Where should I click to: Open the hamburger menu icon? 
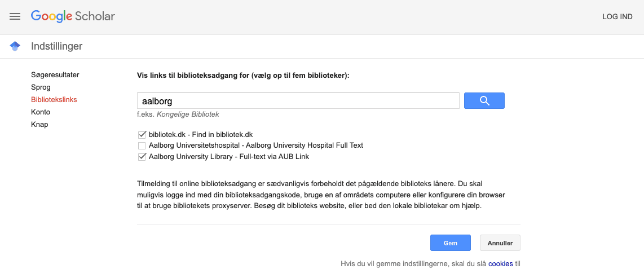click(15, 16)
